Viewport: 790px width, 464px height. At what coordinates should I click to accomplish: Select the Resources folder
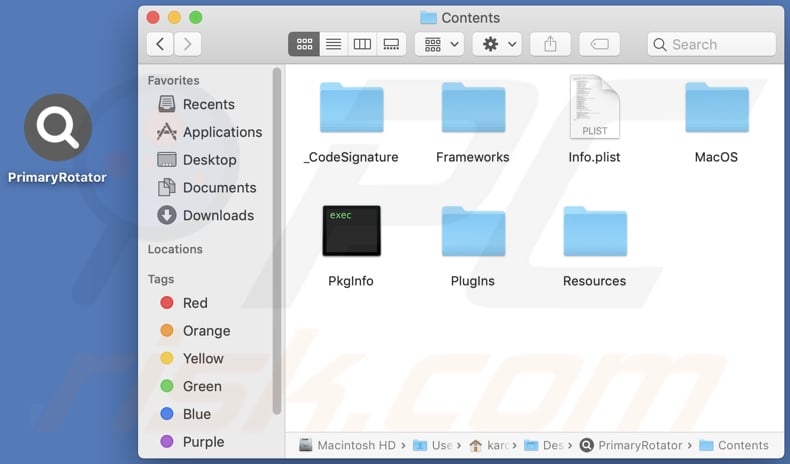(x=595, y=232)
